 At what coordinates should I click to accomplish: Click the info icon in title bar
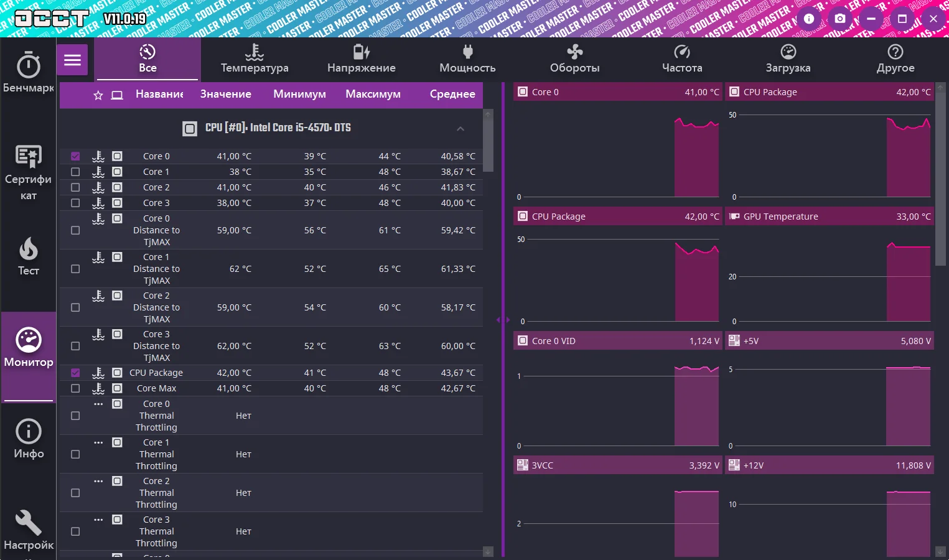809,19
